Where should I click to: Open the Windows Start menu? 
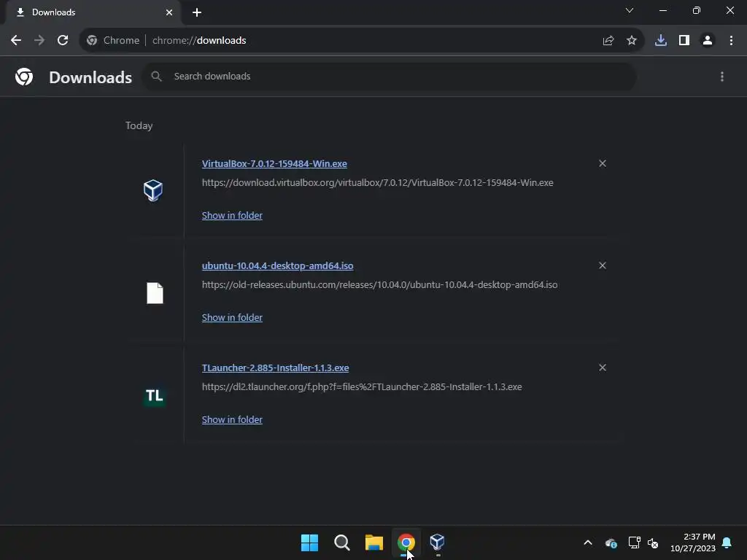tap(309, 542)
